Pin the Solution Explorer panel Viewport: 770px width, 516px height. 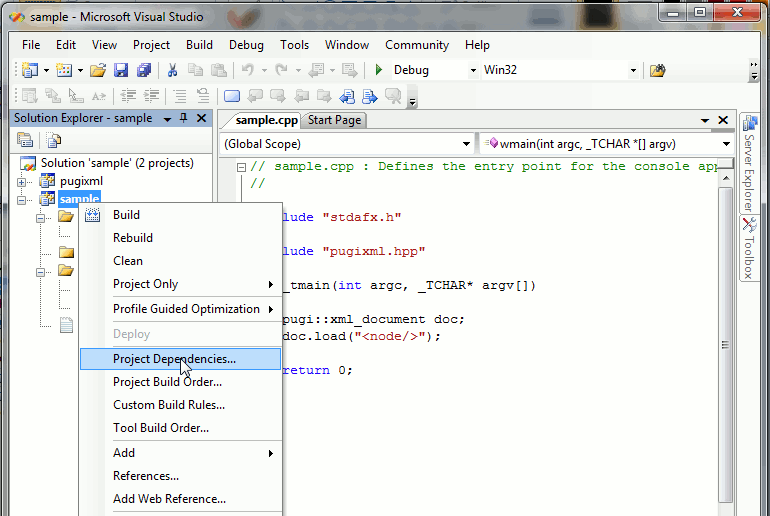183,118
